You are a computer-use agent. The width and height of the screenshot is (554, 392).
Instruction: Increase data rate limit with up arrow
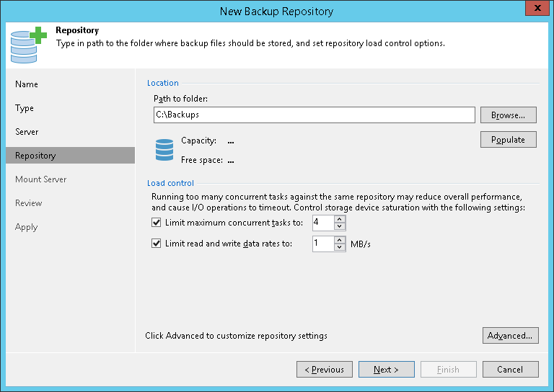pos(340,240)
